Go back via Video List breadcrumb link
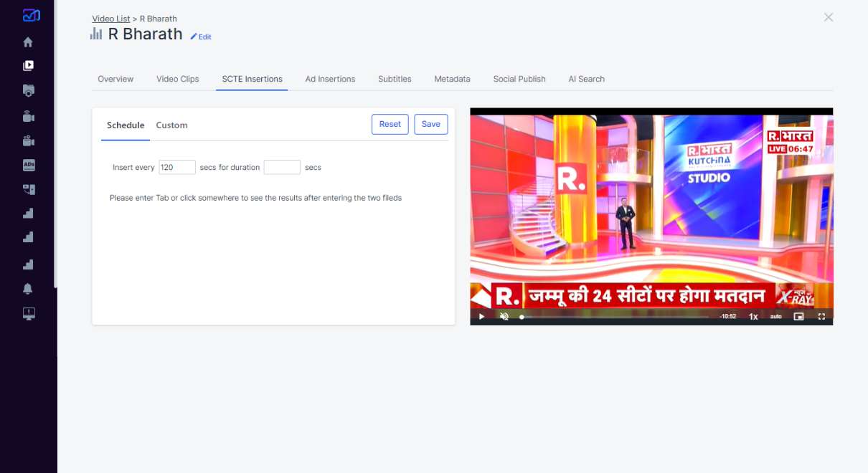 click(x=111, y=19)
